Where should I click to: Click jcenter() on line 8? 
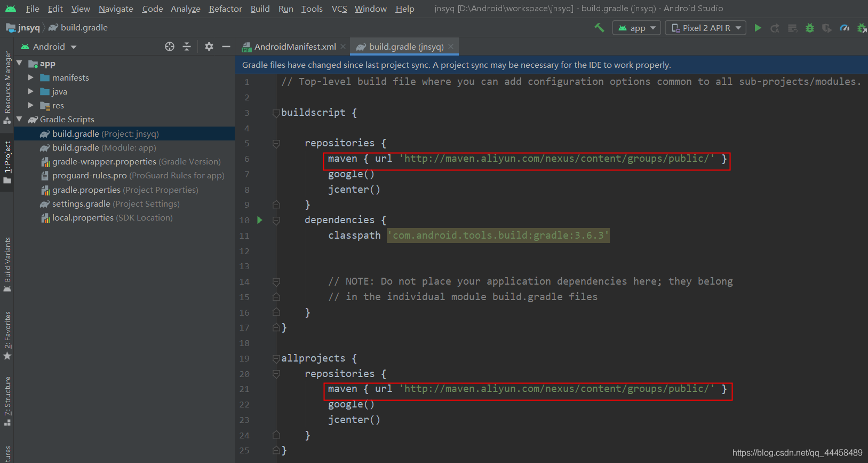354,190
